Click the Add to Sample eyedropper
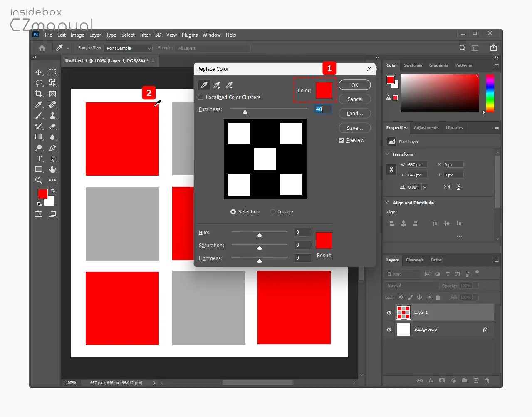 pos(217,85)
